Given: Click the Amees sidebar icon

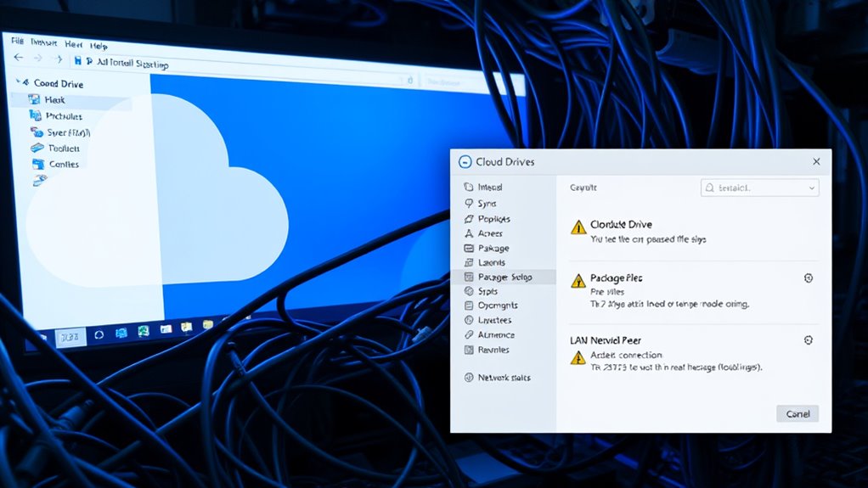Looking at the screenshot, I should point(469,233).
